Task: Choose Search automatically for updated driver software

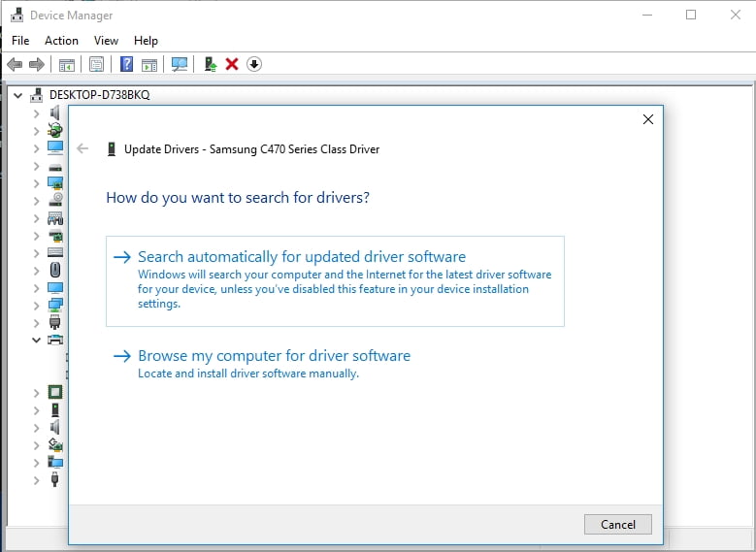Action: (302, 257)
